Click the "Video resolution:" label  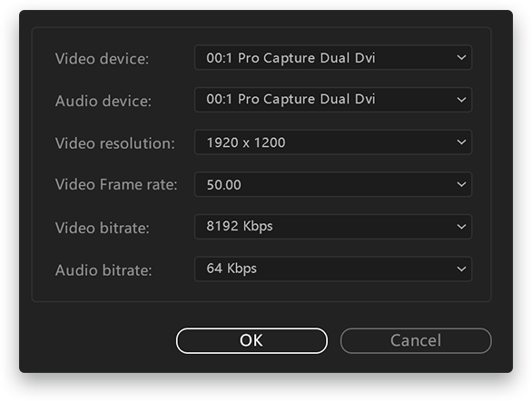pos(114,143)
